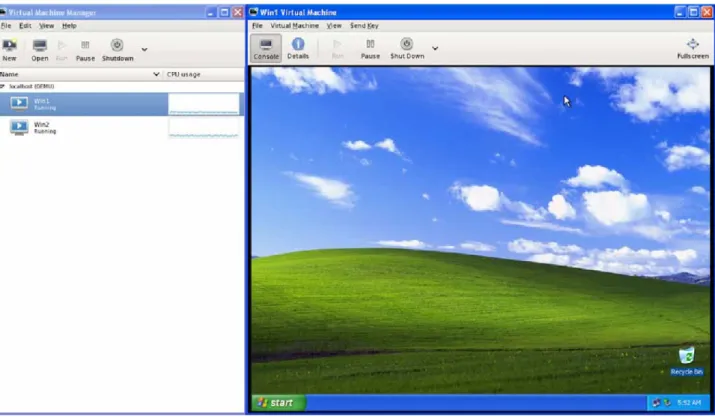The height and width of the screenshot is (417, 715).
Task: Open File menu in Win1 Virtual Machine window
Action: tap(257, 26)
